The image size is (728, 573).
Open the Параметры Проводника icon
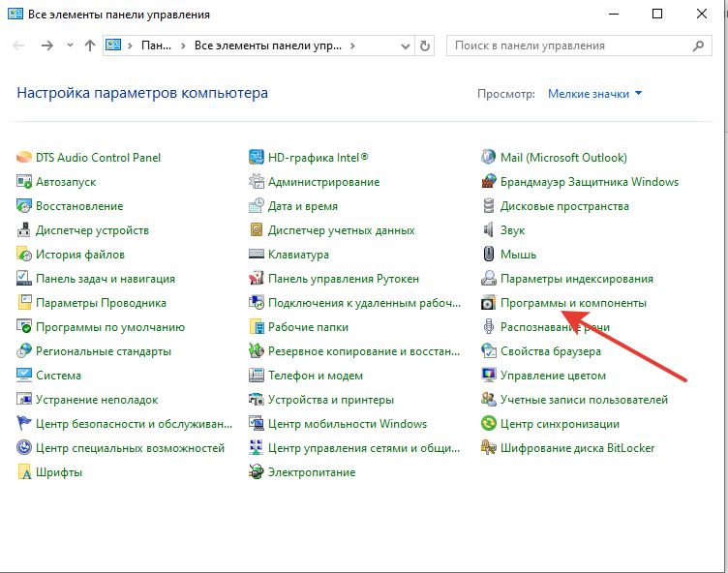click(x=23, y=302)
